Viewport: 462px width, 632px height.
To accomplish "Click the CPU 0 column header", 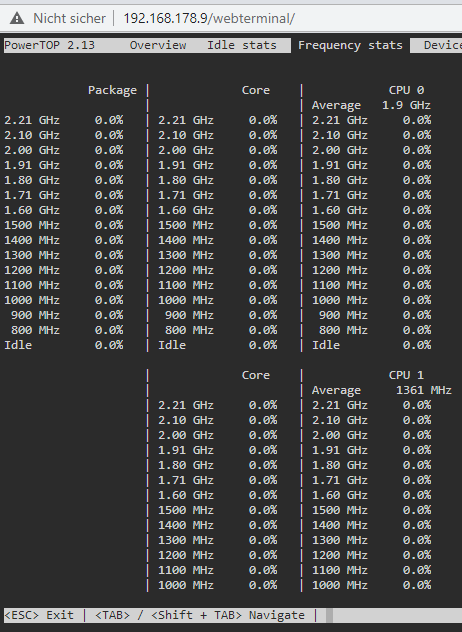I will [406, 90].
